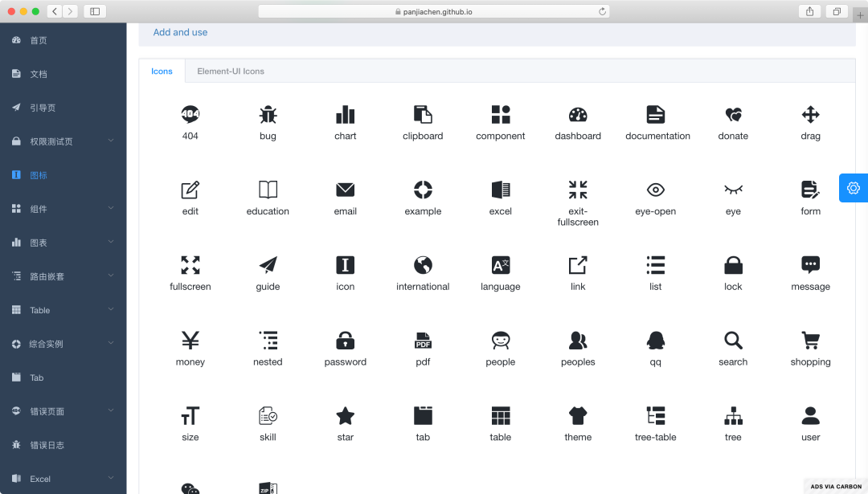The width and height of the screenshot is (868, 494).
Task: Pick the bug icon
Action: [x=268, y=115]
